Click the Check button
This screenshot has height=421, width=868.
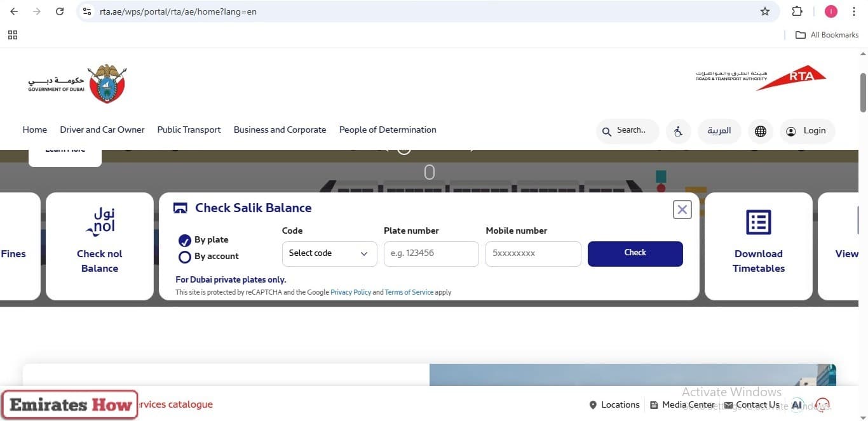coord(635,253)
